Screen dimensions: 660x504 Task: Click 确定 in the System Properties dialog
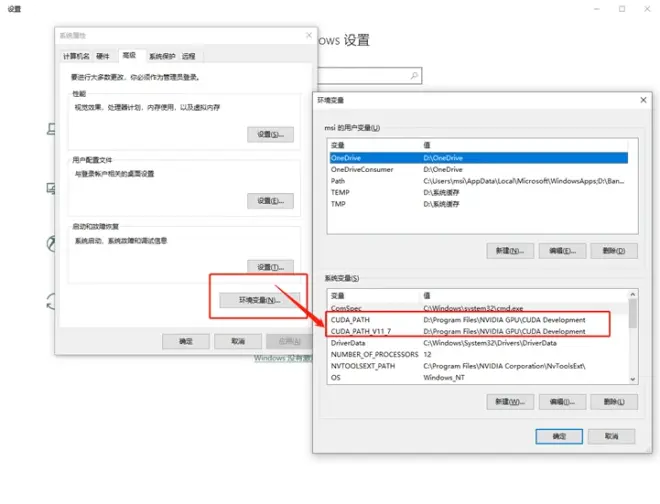pos(186,341)
